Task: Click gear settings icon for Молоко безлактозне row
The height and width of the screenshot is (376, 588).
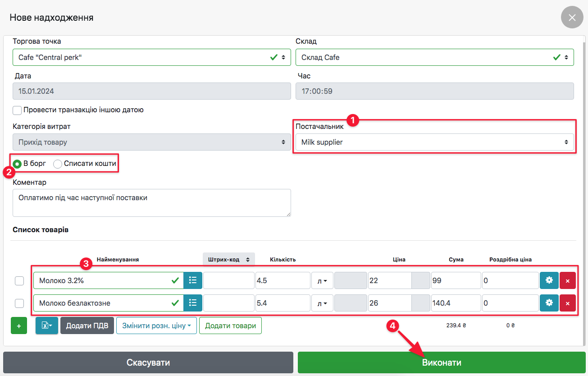Action: tap(549, 303)
